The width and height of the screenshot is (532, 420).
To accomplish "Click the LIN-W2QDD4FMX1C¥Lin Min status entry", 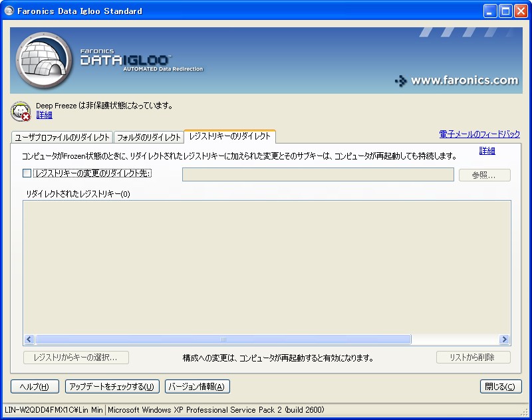I will click(54, 410).
